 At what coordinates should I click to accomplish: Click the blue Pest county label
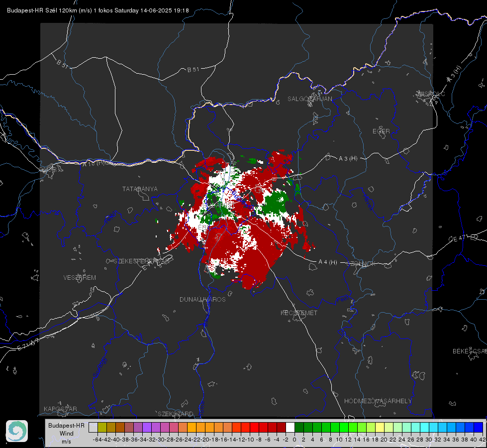(342, 300)
